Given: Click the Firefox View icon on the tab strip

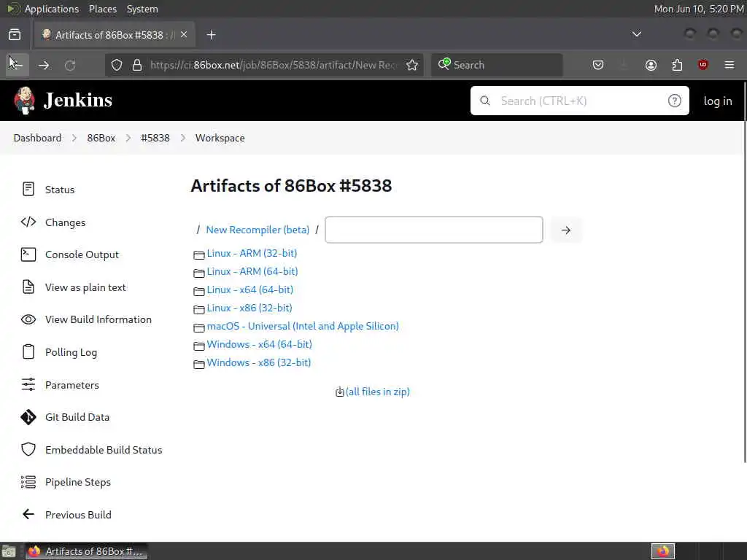Looking at the screenshot, I should tap(15, 34).
